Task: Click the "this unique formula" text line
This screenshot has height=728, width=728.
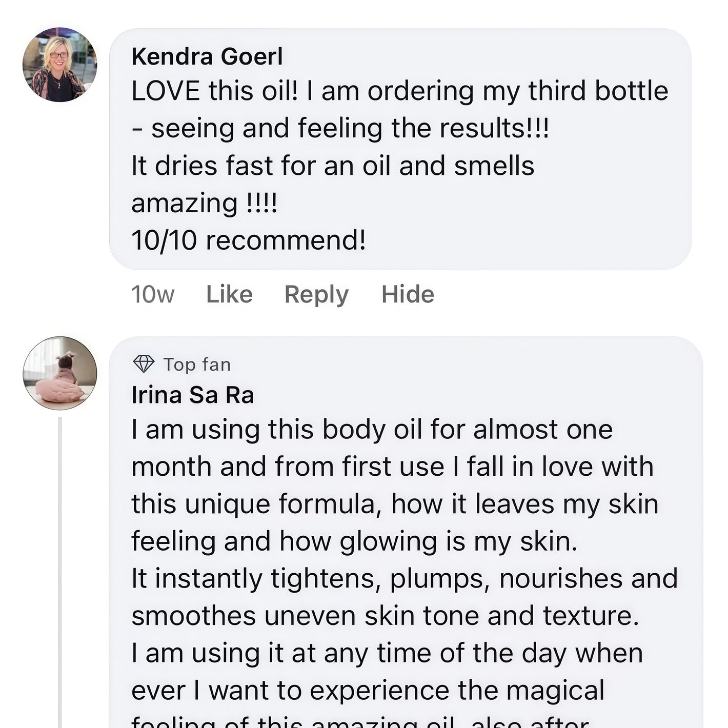Action: click(x=395, y=504)
